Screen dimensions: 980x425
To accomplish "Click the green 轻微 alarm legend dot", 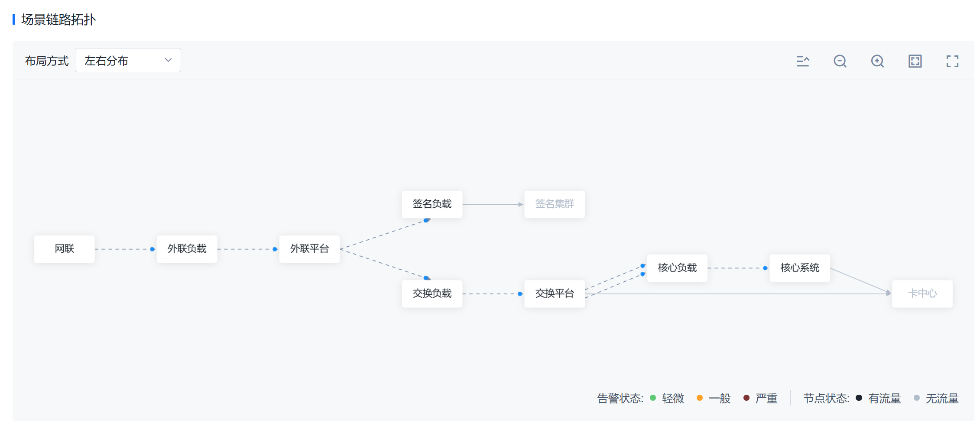I will point(653,398).
